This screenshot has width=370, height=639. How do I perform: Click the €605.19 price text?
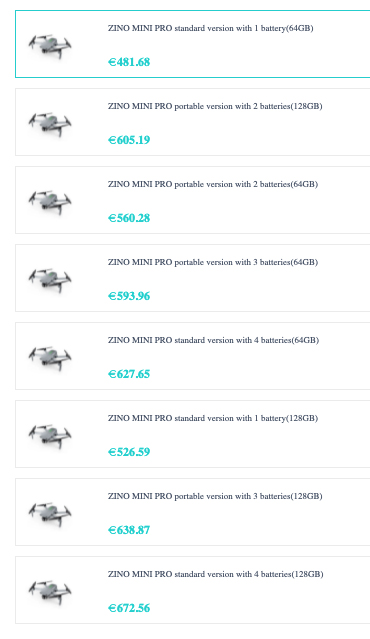point(129,140)
